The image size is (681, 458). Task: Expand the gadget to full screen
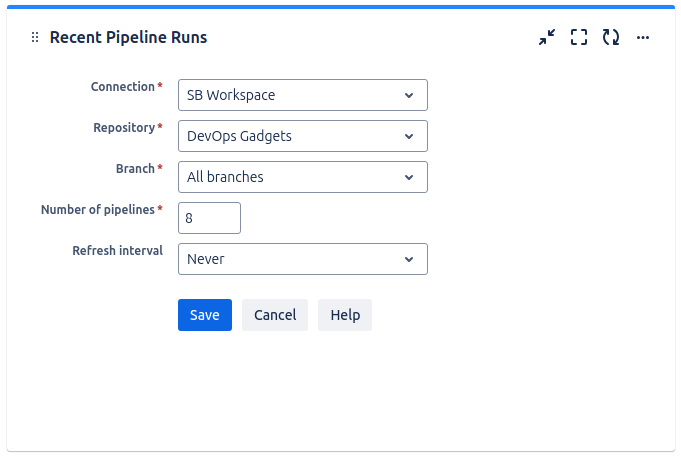[x=579, y=37]
